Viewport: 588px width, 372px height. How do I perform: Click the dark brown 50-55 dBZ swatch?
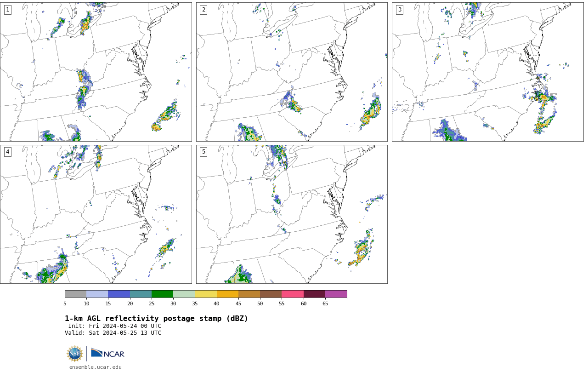click(x=271, y=294)
